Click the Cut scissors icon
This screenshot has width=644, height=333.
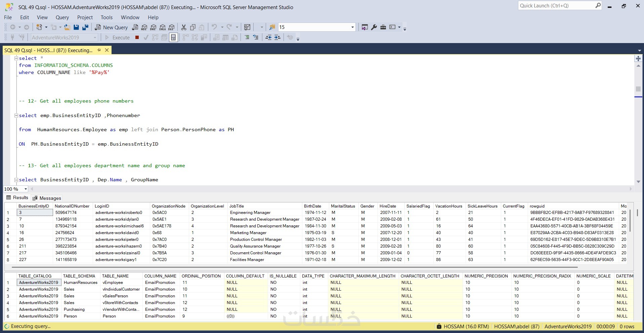point(184,27)
